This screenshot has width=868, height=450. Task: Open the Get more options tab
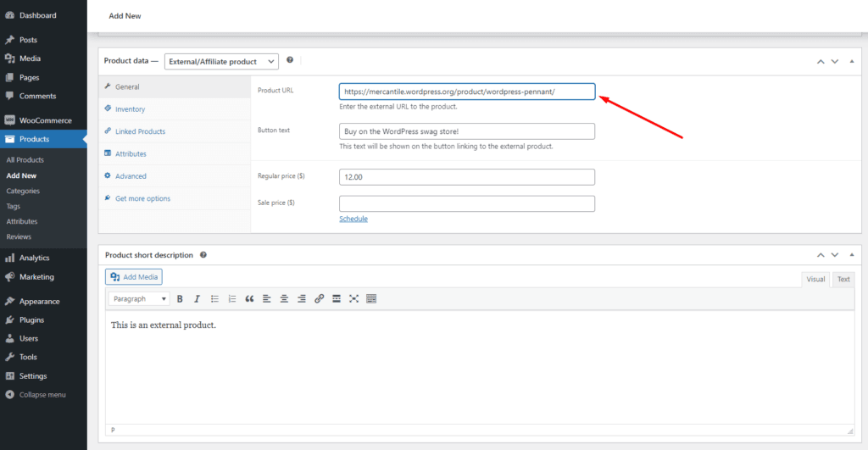pyautogui.click(x=175, y=198)
